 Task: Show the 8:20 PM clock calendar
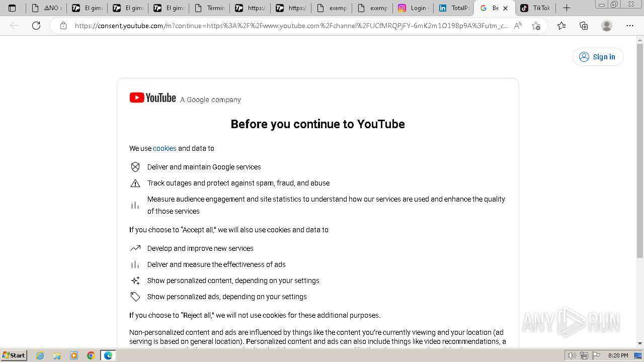point(618,355)
